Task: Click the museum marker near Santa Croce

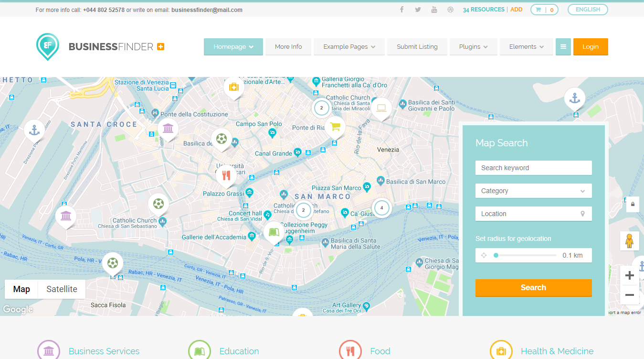Action: coord(168,129)
